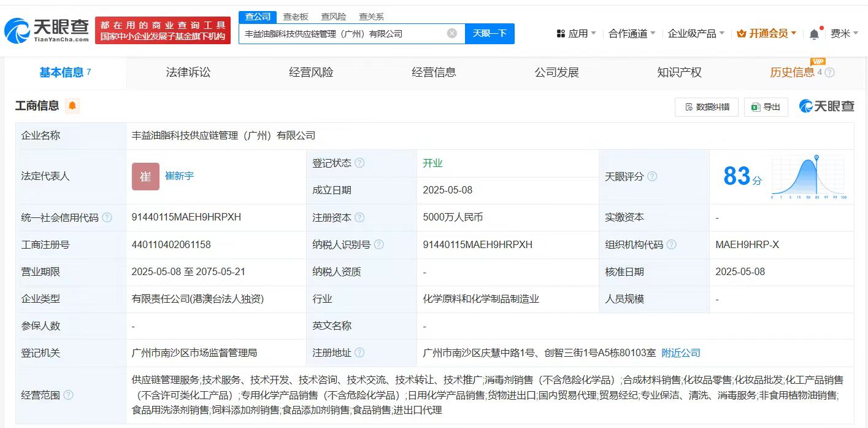The height and width of the screenshot is (428, 868).
Task: Expand the 合作通道 dropdown
Action: pos(632,34)
